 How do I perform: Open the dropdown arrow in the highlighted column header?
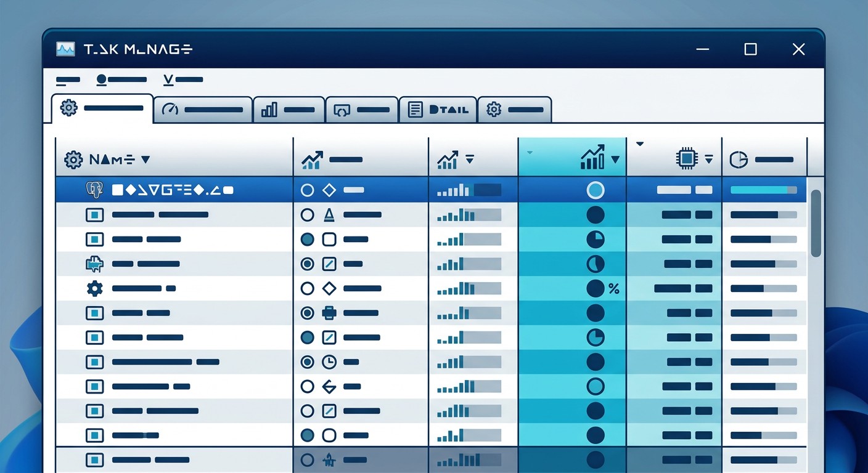[615, 160]
